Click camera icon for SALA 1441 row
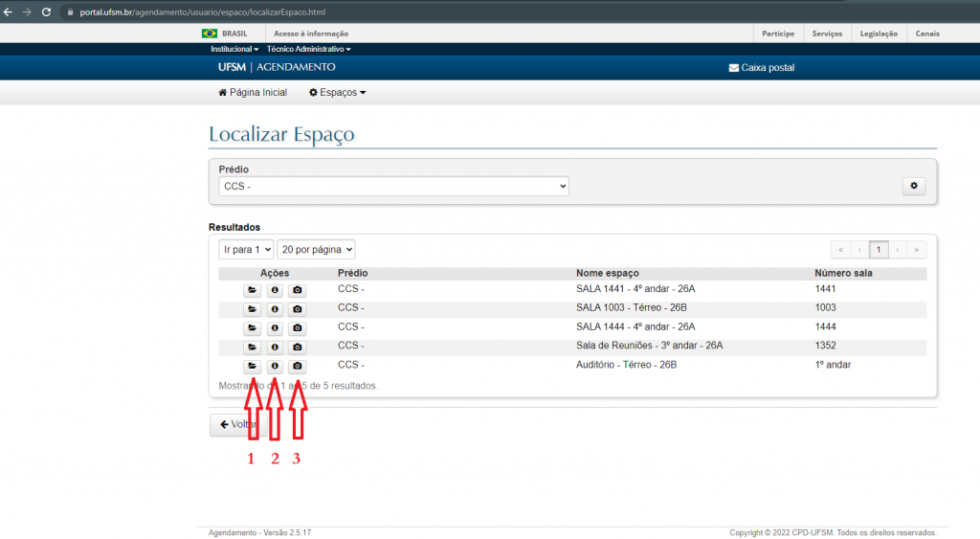Image resolution: width=980 pixels, height=539 pixels. pyautogui.click(x=298, y=290)
